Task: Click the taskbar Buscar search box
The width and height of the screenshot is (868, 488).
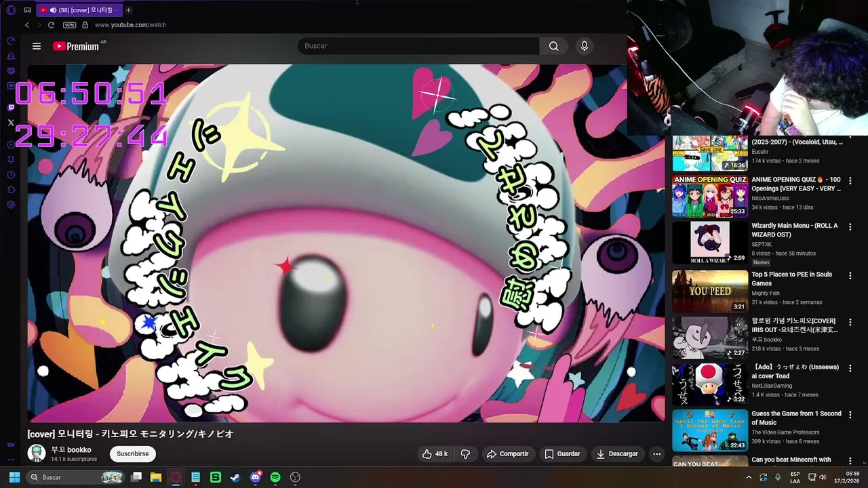Action: click(x=76, y=477)
